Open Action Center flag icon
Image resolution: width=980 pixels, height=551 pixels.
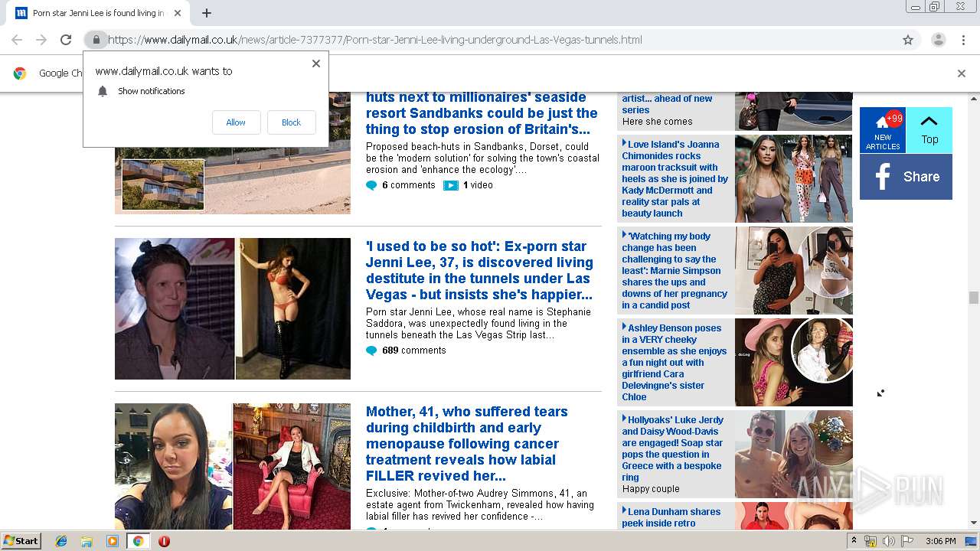click(x=907, y=541)
